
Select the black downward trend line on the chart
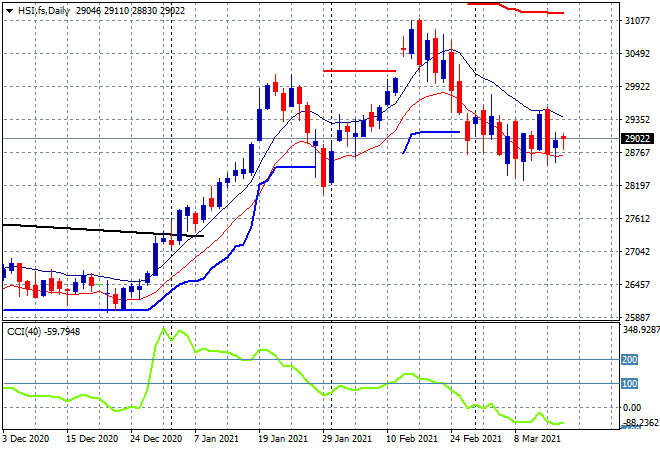coord(103,230)
